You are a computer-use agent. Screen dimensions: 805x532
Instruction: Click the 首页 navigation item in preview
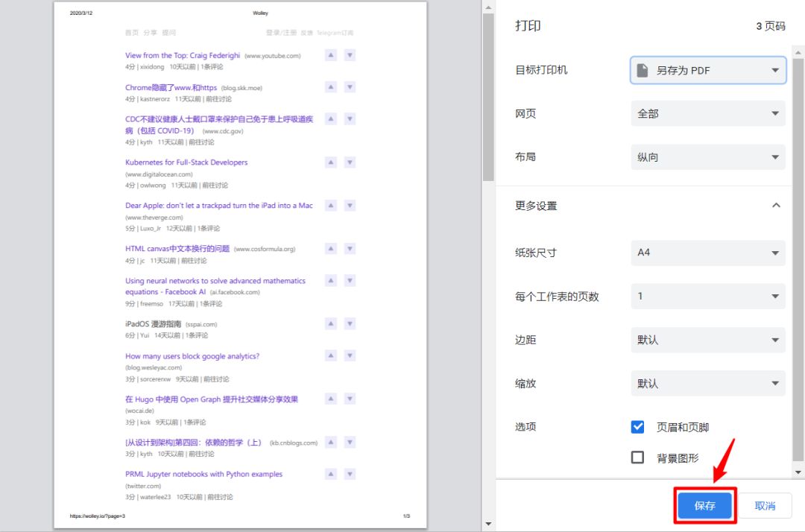(x=130, y=31)
